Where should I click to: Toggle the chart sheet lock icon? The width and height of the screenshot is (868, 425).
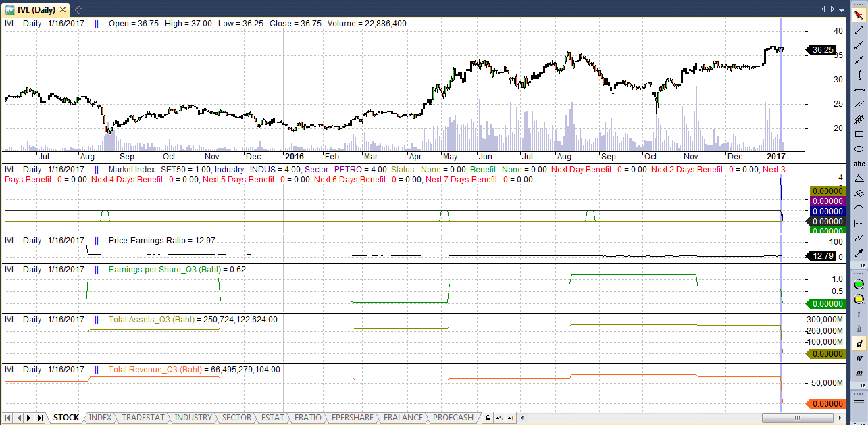(488, 418)
